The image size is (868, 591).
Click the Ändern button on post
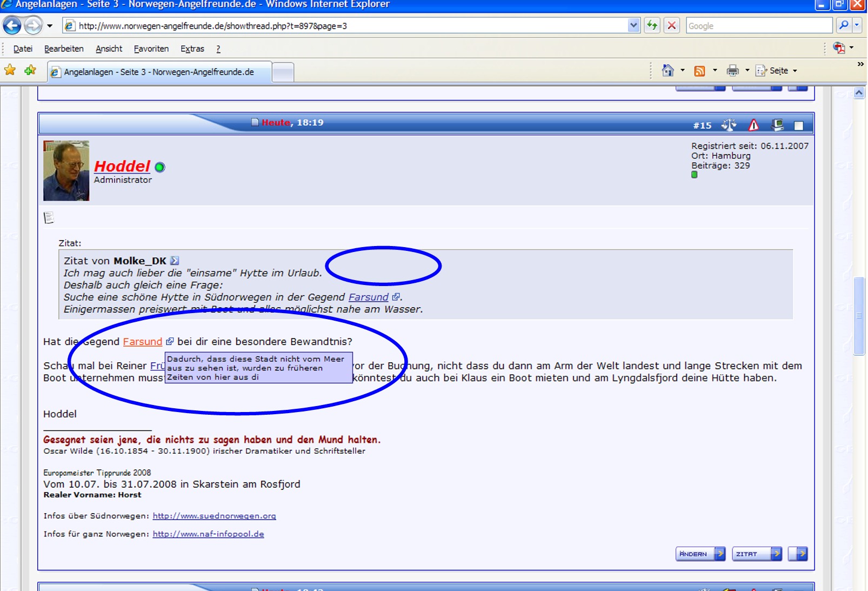pos(700,554)
